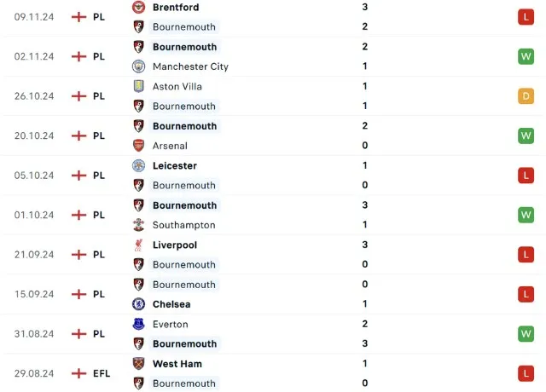Open the Arsenal team link
Viewport: 546px width, 392px height.
pos(170,146)
